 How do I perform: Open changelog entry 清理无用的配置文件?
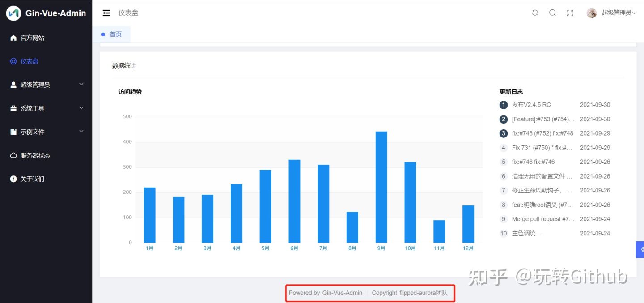tap(542, 176)
